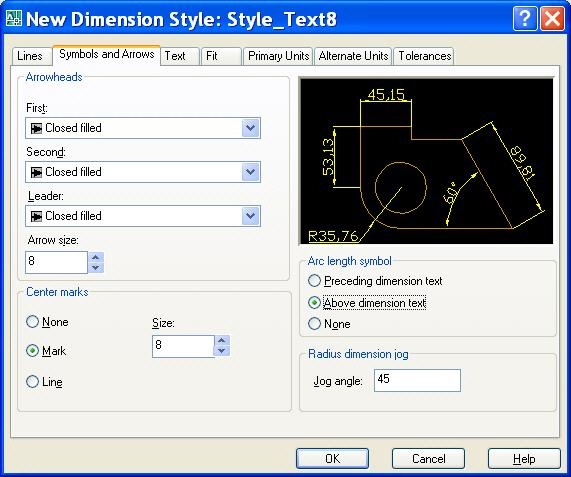The width and height of the screenshot is (571, 477).
Task: Open the First arrowhead dropdown
Action: [143, 128]
